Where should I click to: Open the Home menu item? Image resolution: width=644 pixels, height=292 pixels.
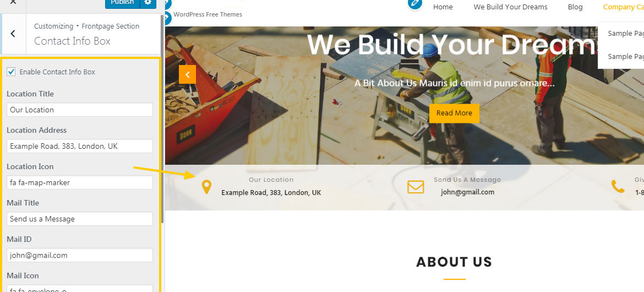click(443, 7)
